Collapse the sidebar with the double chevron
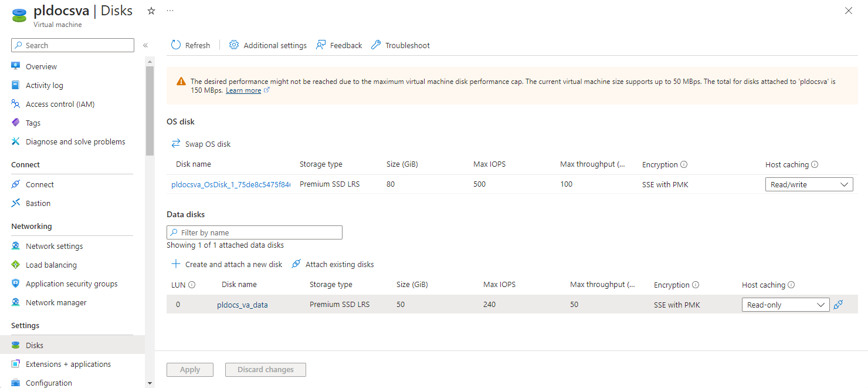The width and height of the screenshot is (868, 388). (x=145, y=45)
